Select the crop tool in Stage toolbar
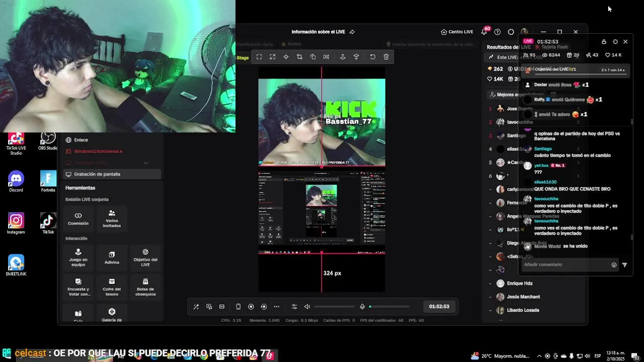This screenshot has height=362, width=644. click(x=299, y=57)
